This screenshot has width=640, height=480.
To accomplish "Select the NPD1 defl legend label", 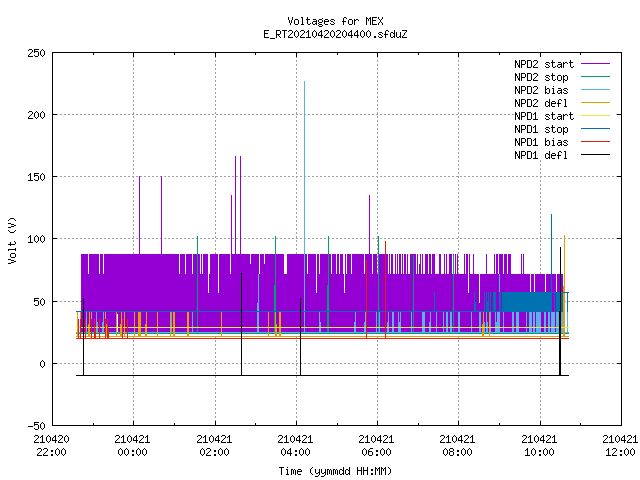I will [x=541, y=155].
